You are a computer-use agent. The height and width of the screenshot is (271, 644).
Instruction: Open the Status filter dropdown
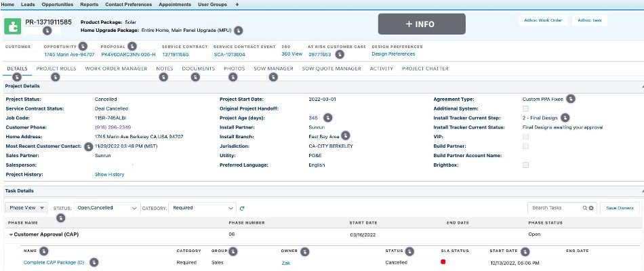[107, 208]
